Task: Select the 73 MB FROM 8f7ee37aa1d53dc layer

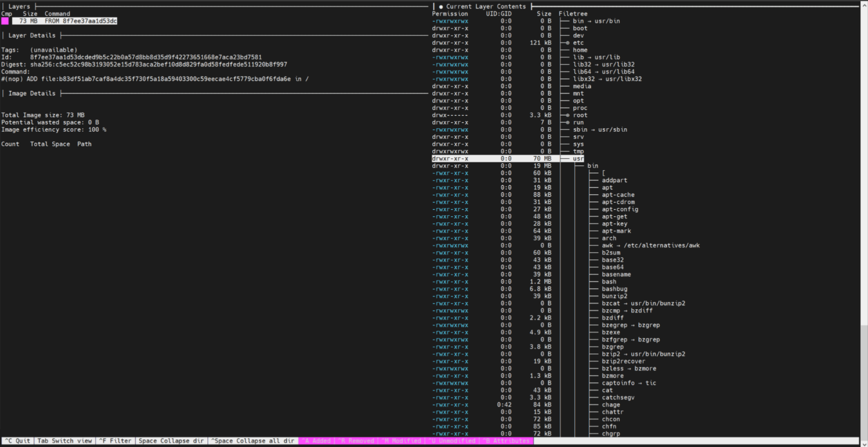Action: tap(65, 21)
